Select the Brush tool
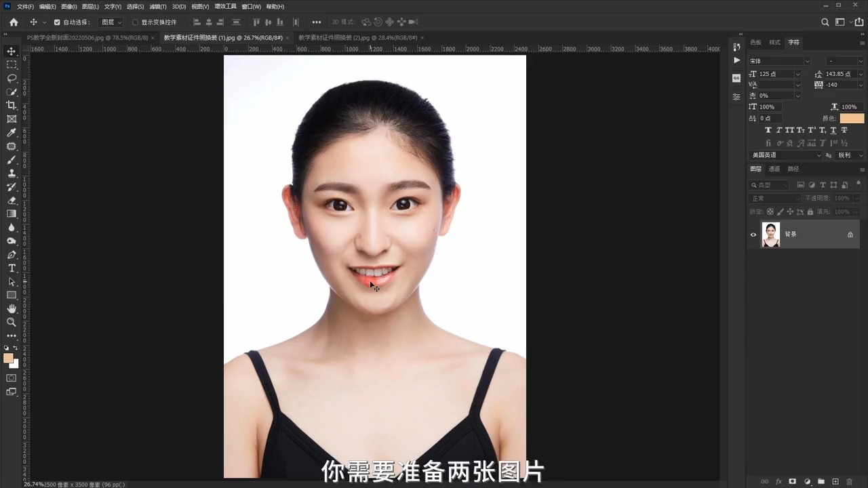Screen dimensions: 868x488 pos(11,160)
